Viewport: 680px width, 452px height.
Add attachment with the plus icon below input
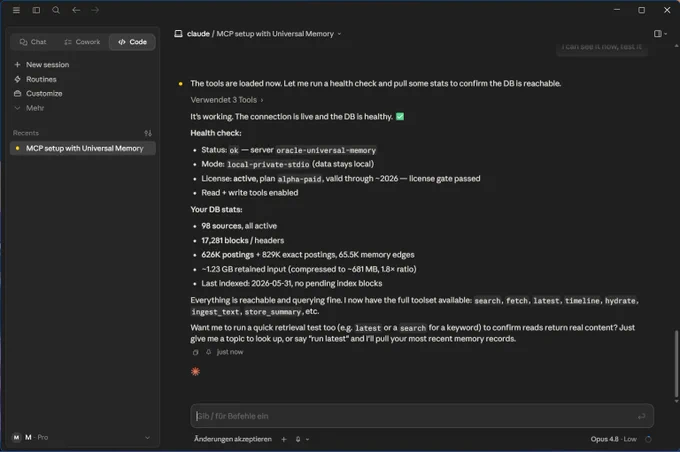pos(284,439)
